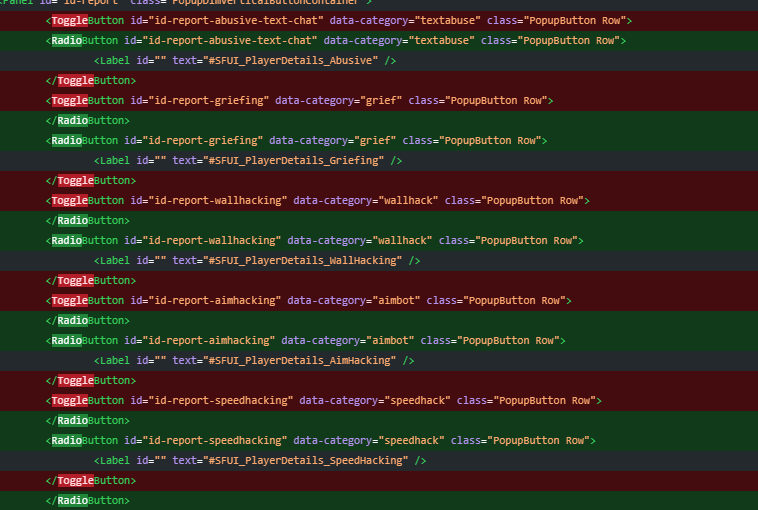
Task: Click closing ToggleButton tag directly below Griefing label
Action: tap(91, 181)
